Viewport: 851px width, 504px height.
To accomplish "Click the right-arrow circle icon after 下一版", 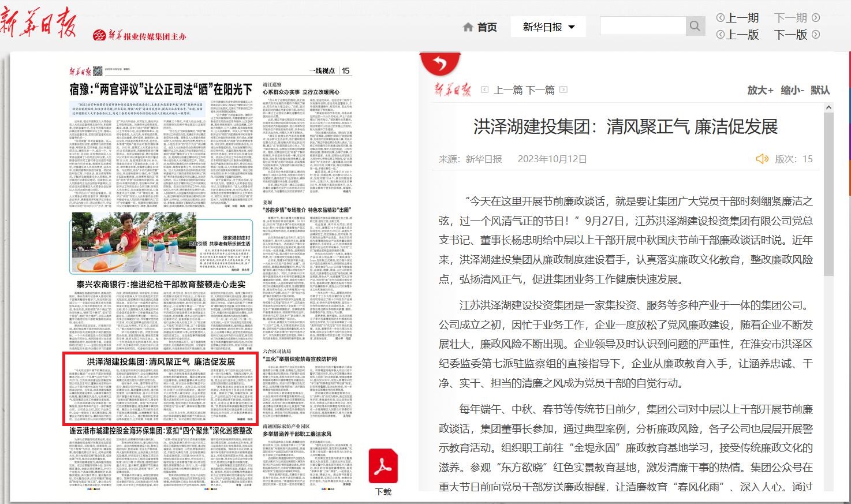I will pyautogui.click(x=816, y=35).
